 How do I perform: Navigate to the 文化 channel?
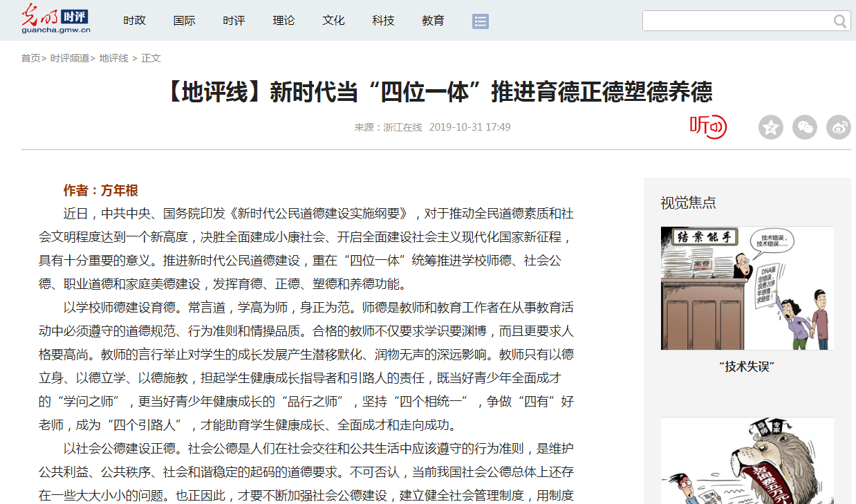coord(333,21)
